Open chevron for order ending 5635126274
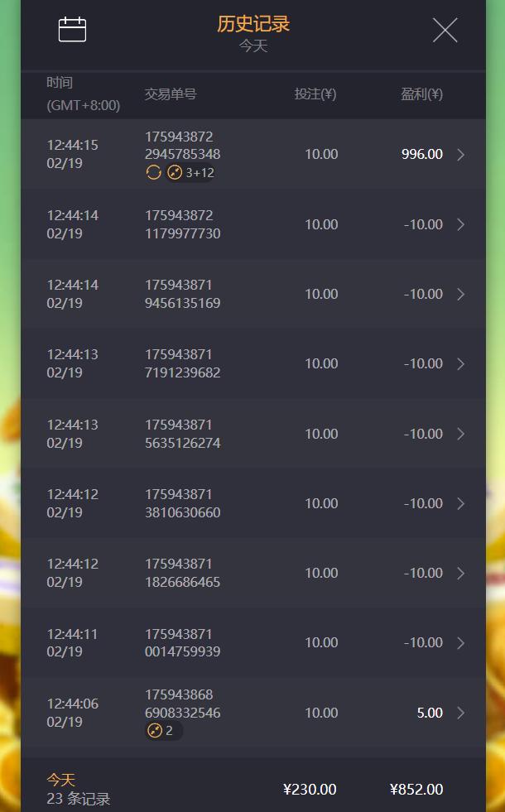 click(461, 434)
